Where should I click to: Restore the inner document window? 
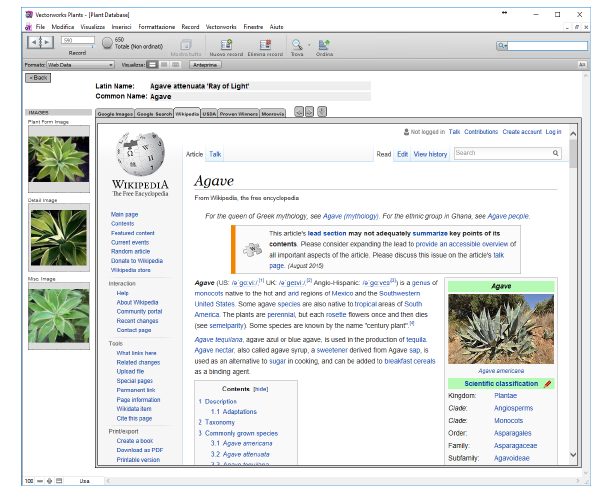[x=576, y=27]
